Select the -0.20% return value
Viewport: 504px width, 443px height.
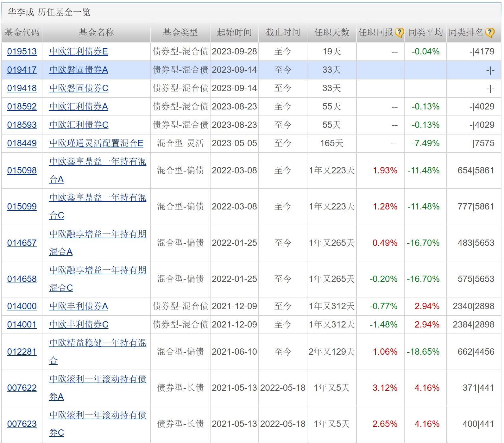click(x=383, y=279)
